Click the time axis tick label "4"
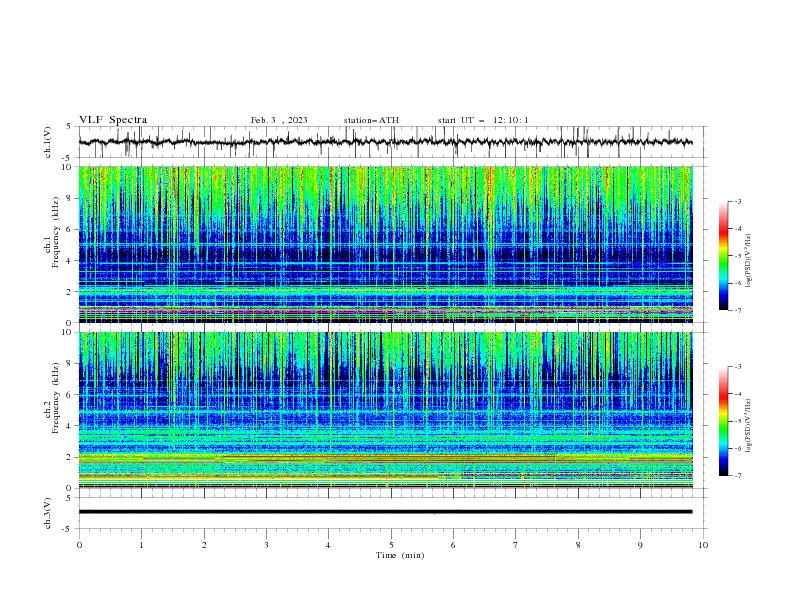 tap(328, 545)
